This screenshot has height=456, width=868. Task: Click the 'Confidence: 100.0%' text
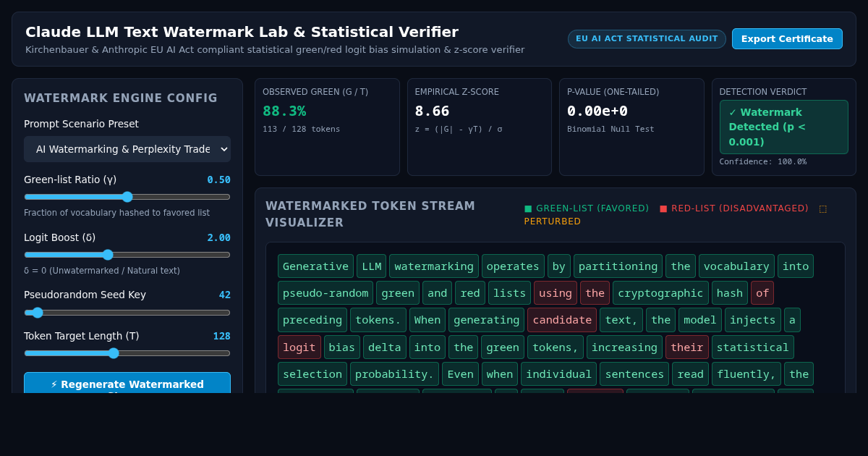(763, 162)
